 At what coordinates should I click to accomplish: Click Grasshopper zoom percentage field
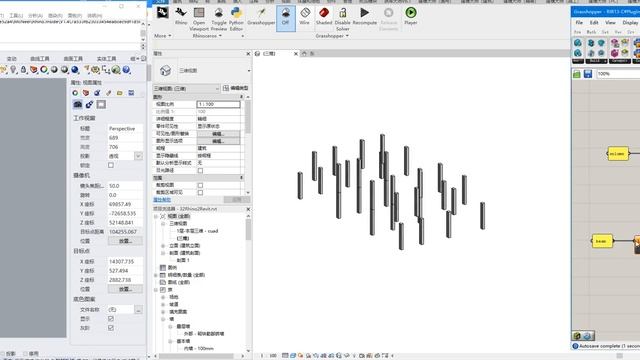(x=618, y=74)
